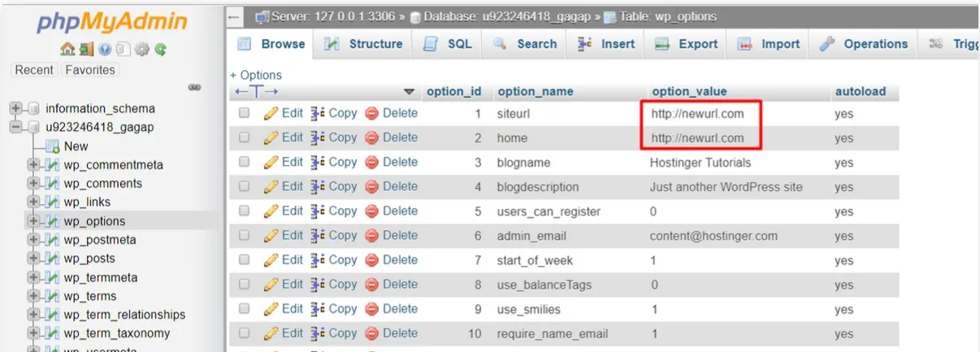Click the table icon beside wp_posts
980x352 pixels.
53,259
